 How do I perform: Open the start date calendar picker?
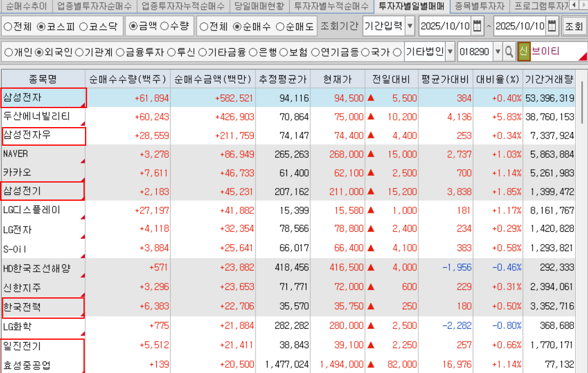pos(477,26)
